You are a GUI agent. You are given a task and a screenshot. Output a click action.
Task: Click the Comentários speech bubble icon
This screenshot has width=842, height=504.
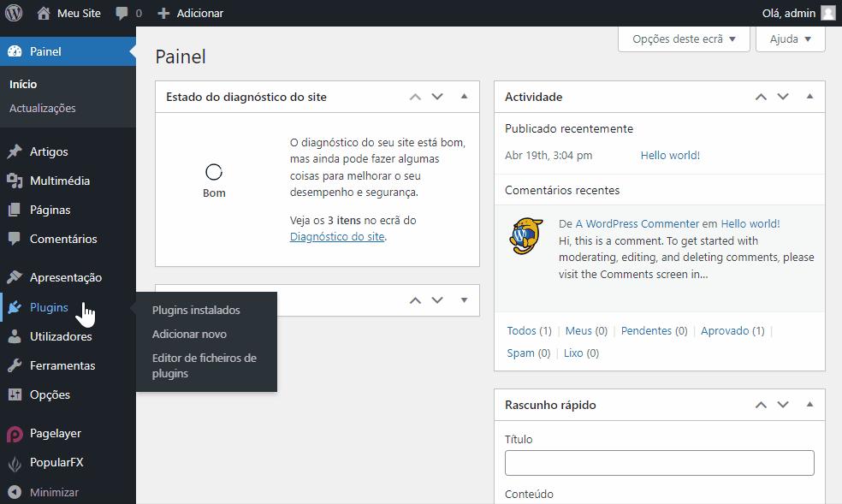pyautogui.click(x=15, y=239)
